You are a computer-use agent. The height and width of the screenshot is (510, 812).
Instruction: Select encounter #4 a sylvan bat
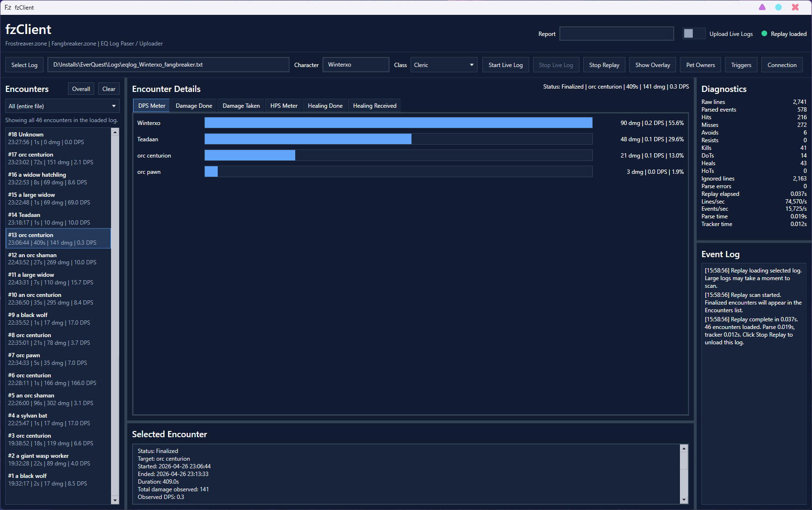coord(58,419)
